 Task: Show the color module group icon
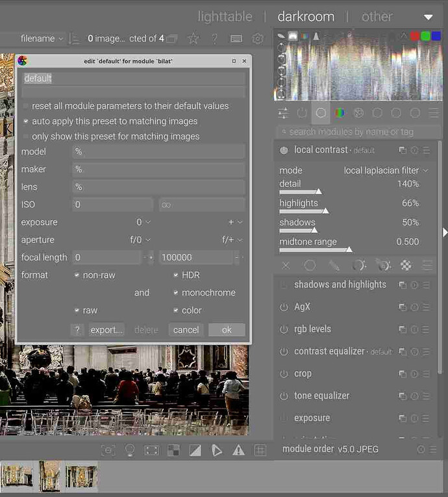[339, 113]
